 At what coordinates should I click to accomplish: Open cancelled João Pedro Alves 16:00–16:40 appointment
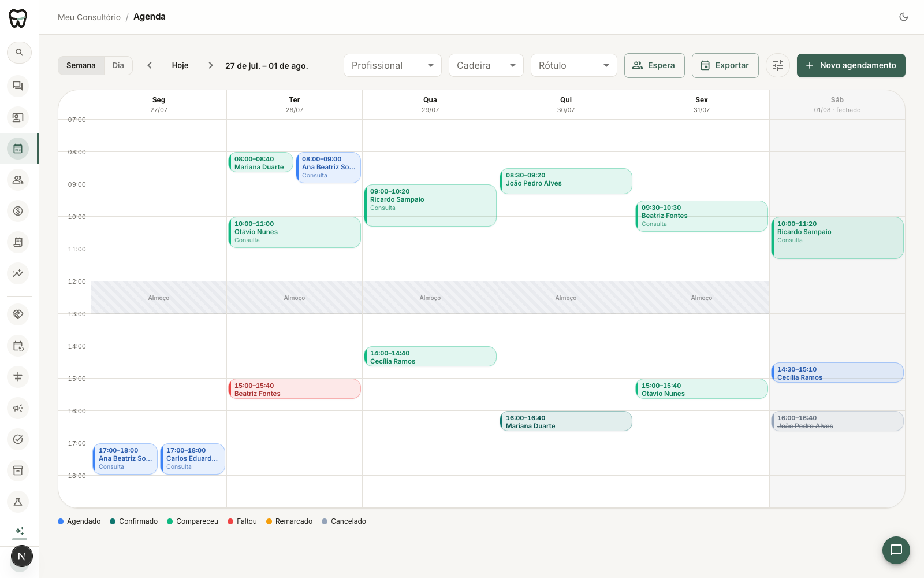tap(837, 421)
